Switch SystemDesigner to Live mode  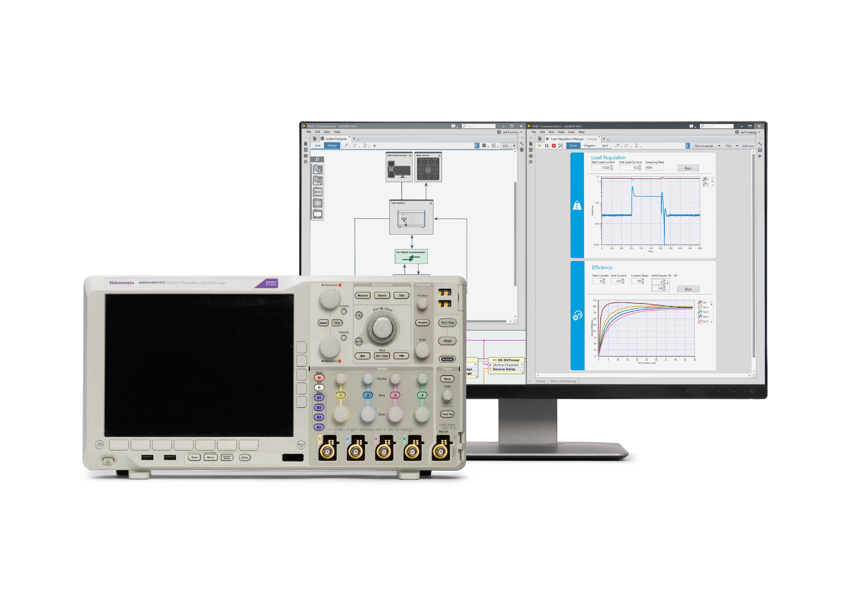click(317, 146)
